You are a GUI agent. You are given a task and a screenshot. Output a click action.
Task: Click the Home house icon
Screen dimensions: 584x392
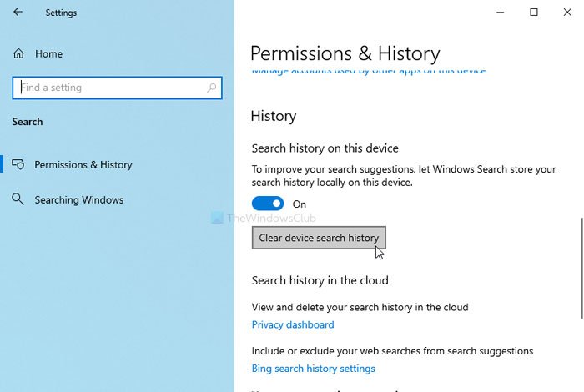click(x=19, y=54)
